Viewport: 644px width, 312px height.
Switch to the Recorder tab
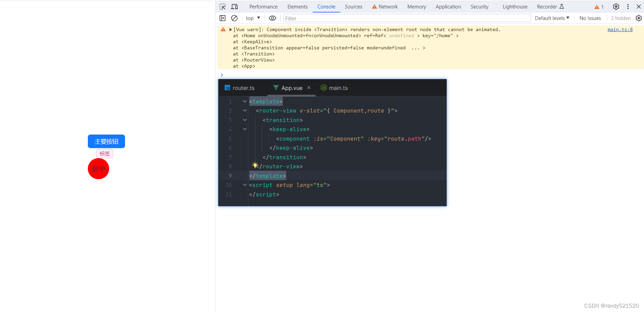[550, 7]
